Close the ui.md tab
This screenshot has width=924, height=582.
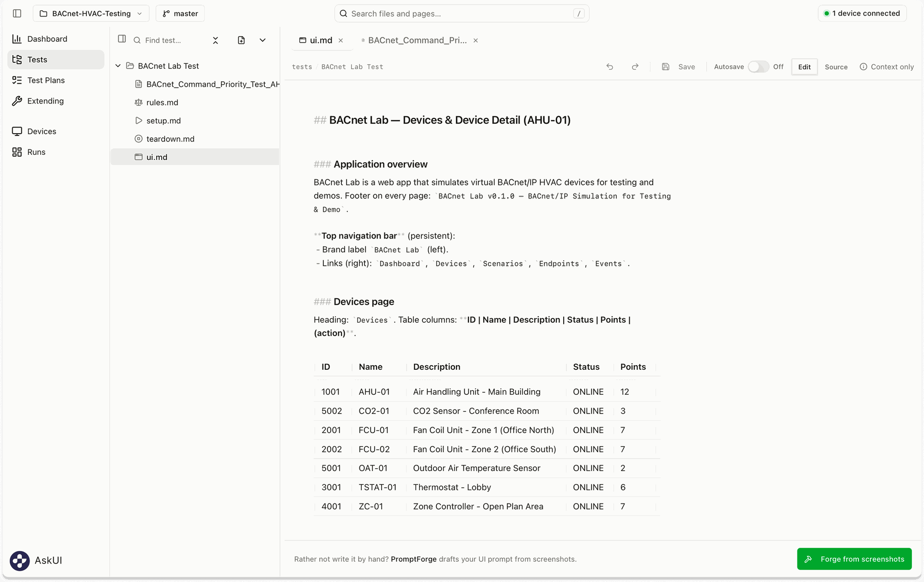point(341,40)
